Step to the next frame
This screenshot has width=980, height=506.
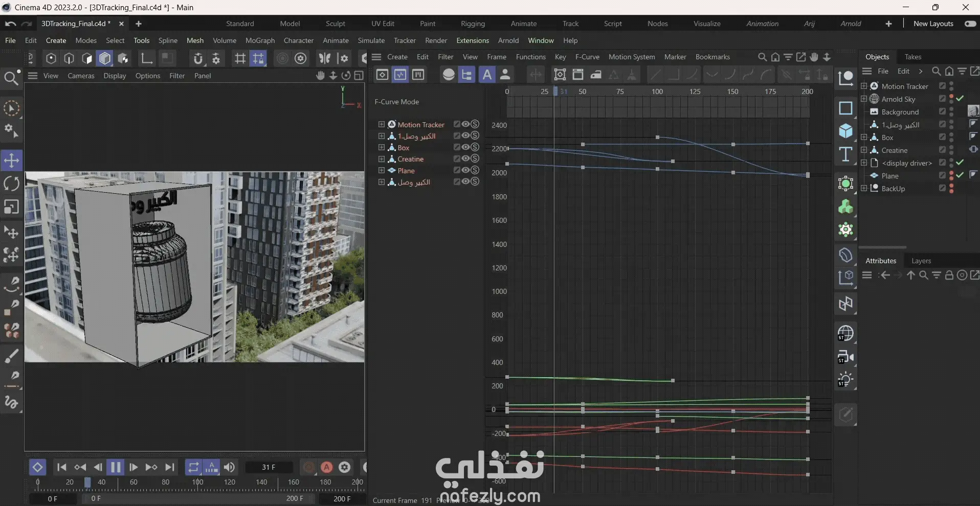point(134,467)
